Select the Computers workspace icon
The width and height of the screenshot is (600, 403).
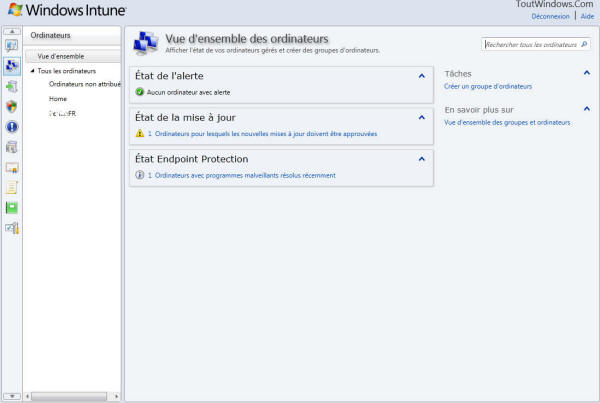point(11,66)
